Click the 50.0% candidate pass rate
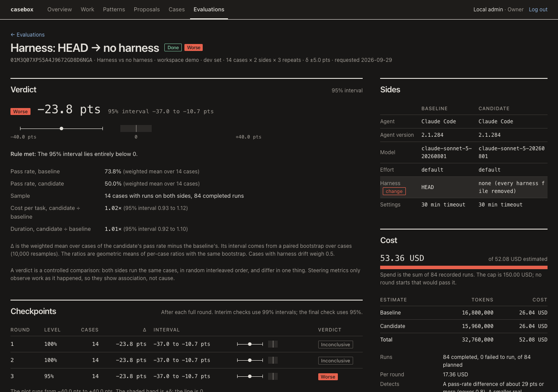 tap(113, 184)
